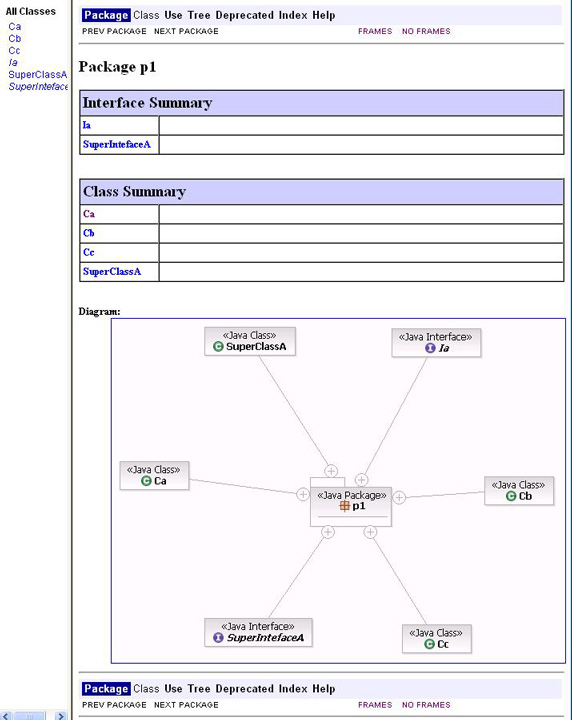Click the top FRAMES link

tap(375, 31)
